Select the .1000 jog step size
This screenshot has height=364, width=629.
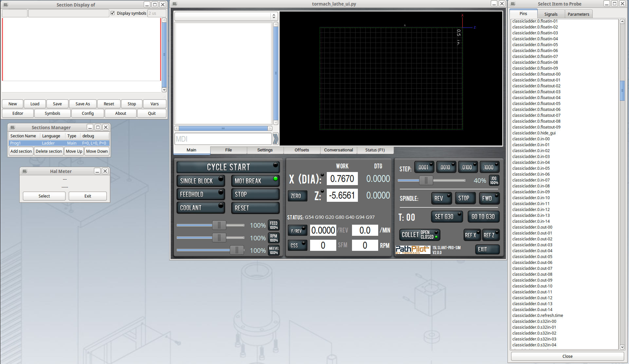[x=490, y=167]
